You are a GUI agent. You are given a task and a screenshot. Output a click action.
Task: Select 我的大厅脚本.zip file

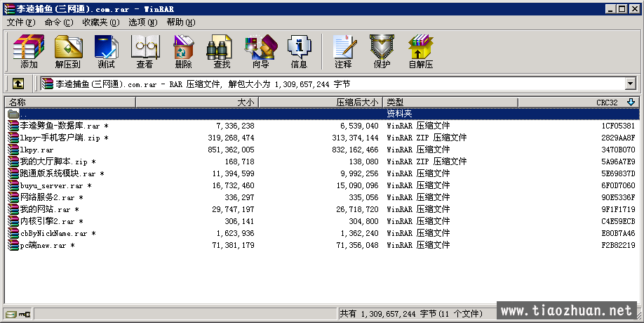(58, 161)
